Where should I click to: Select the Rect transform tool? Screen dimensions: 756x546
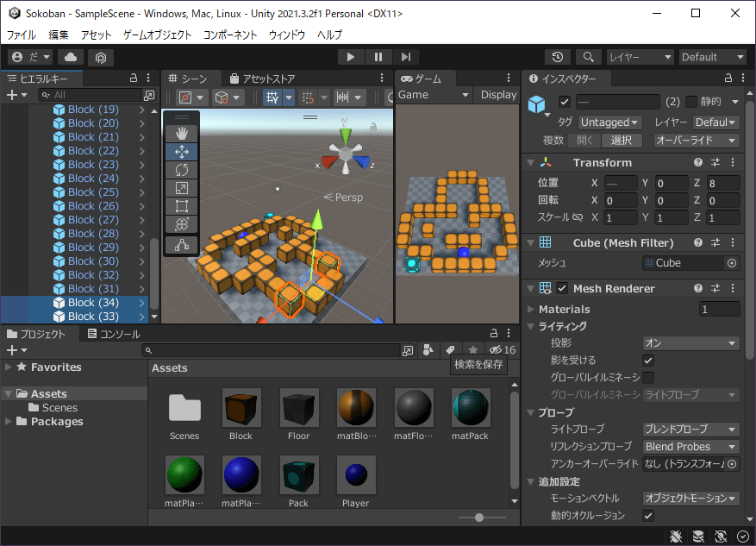[182, 206]
